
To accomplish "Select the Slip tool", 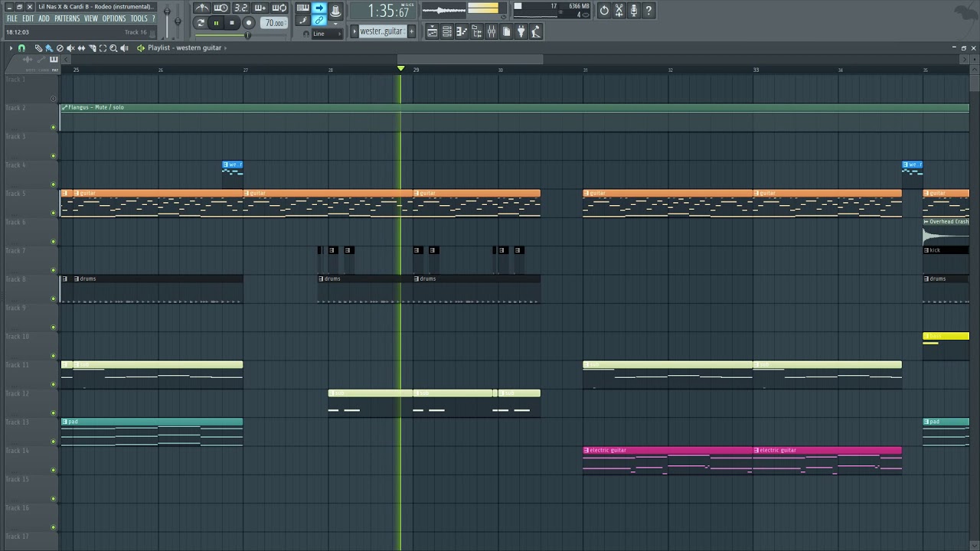I will 81,48.
